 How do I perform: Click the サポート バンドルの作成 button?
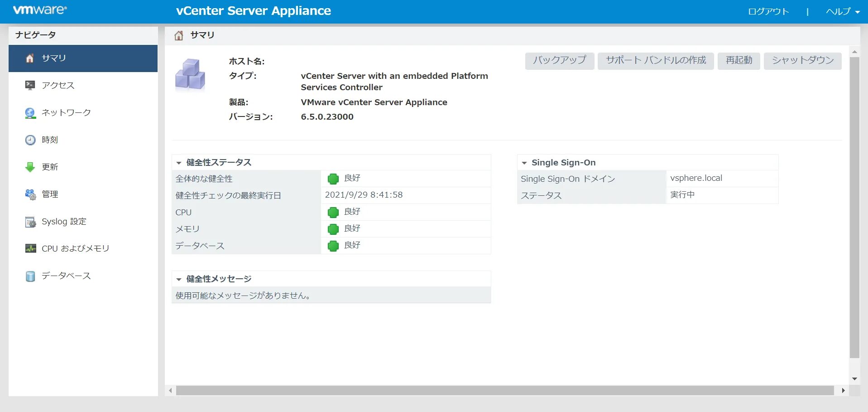click(x=655, y=60)
